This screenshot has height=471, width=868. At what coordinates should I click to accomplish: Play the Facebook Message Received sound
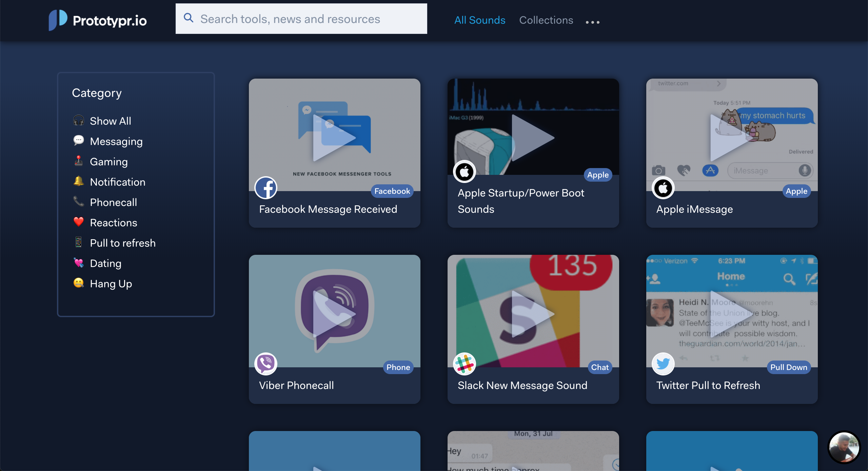click(334, 138)
